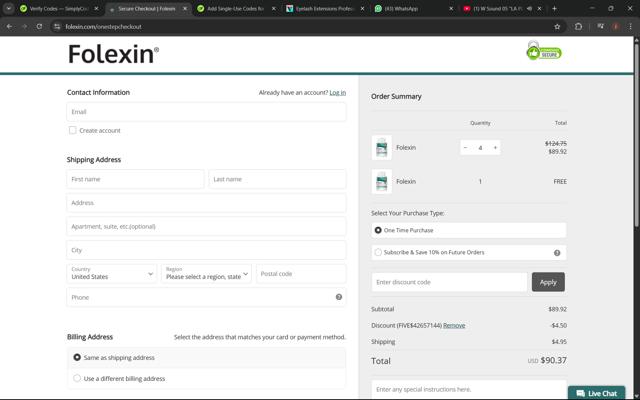
Task: Click into the Phone field
Action: [x=206, y=297]
